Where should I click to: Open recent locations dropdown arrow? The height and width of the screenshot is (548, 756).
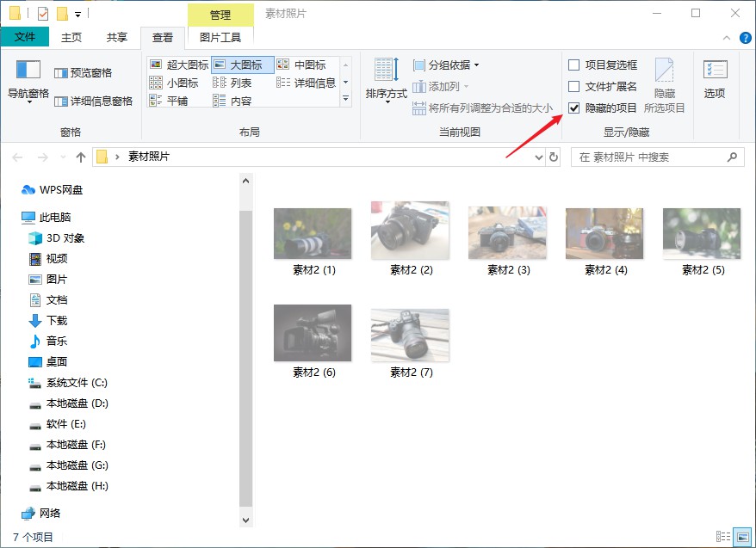click(63, 157)
